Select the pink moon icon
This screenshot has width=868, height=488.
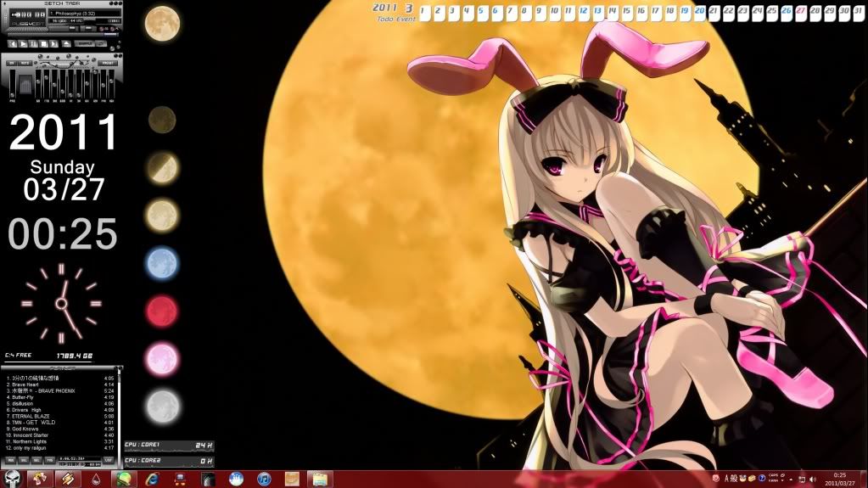162,359
